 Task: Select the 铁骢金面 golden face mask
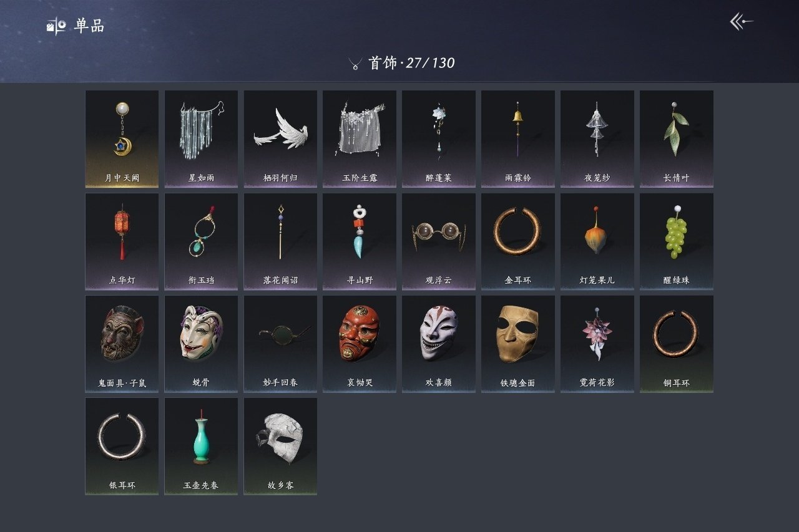pyautogui.click(x=517, y=344)
